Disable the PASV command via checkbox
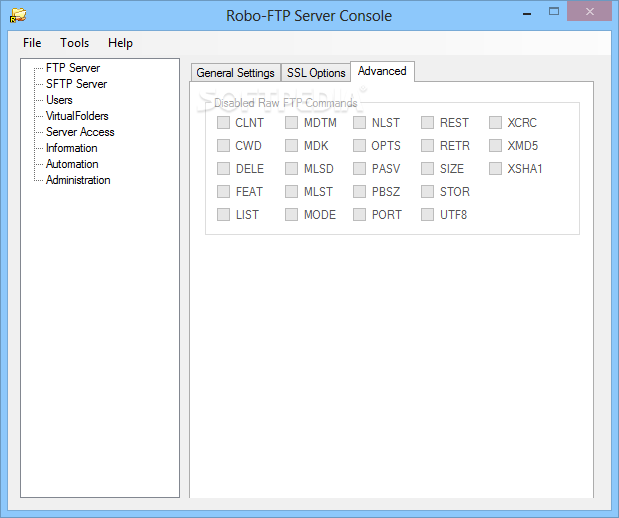The height and width of the screenshot is (518, 619). point(359,169)
